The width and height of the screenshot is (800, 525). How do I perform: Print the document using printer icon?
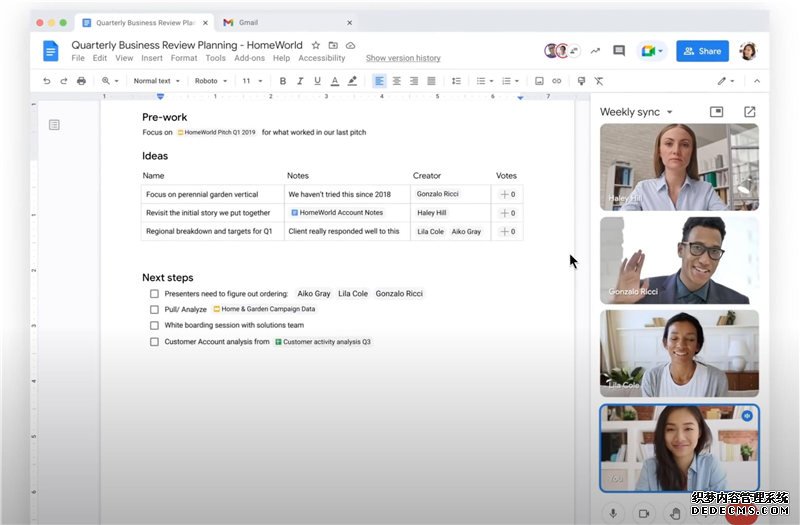[x=81, y=81]
